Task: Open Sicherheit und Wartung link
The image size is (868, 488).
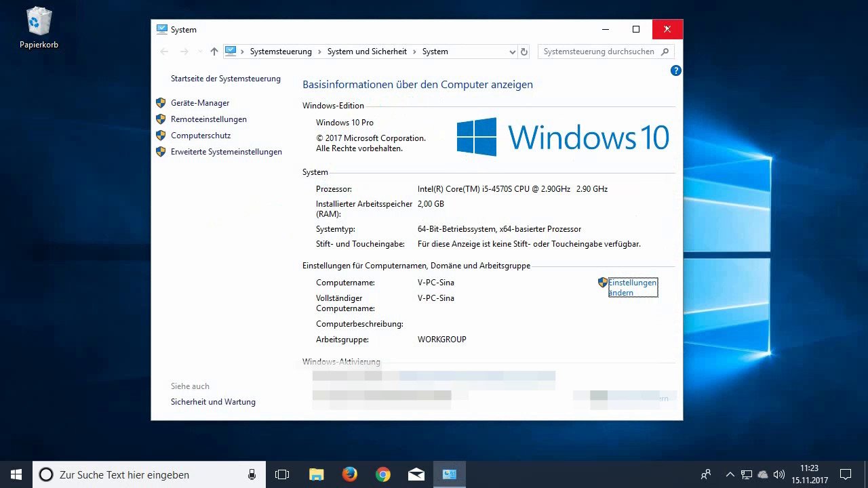Action: [x=213, y=402]
